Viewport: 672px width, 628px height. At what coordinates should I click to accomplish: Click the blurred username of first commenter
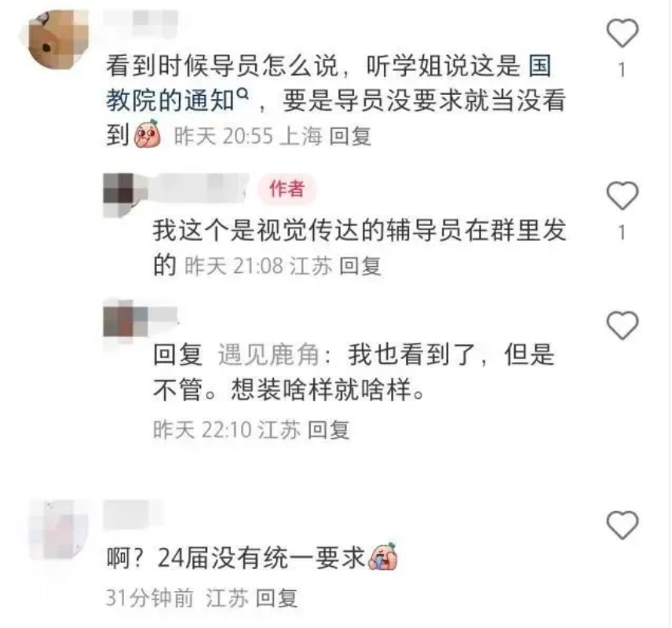pyautogui.click(x=141, y=19)
